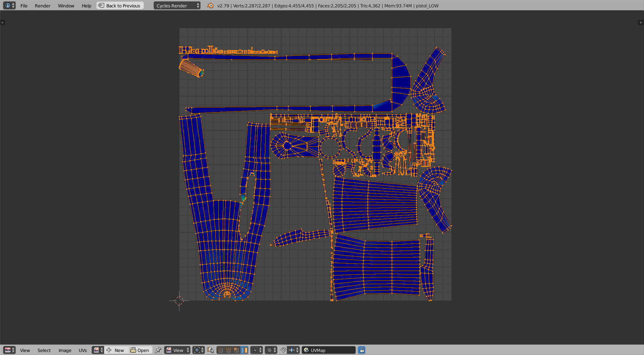The width and height of the screenshot is (644, 355).
Task: Open the Select menu
Action: (x=44, y=350)
